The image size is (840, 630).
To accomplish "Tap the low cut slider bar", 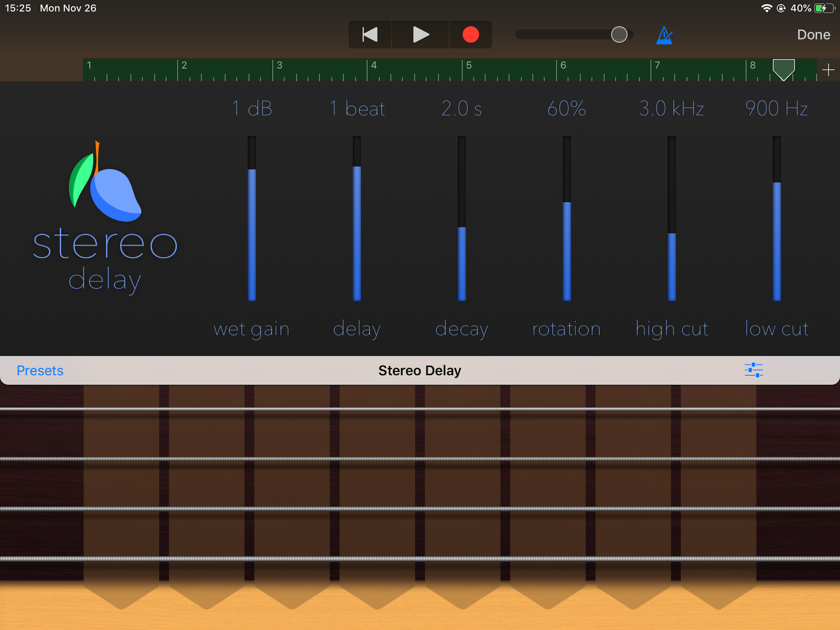I will [x=777, y=218].
